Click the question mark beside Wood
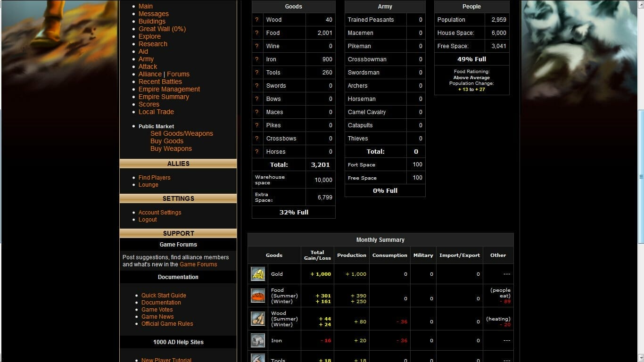This screenshot has width=644, height=362. pos(257,20)
